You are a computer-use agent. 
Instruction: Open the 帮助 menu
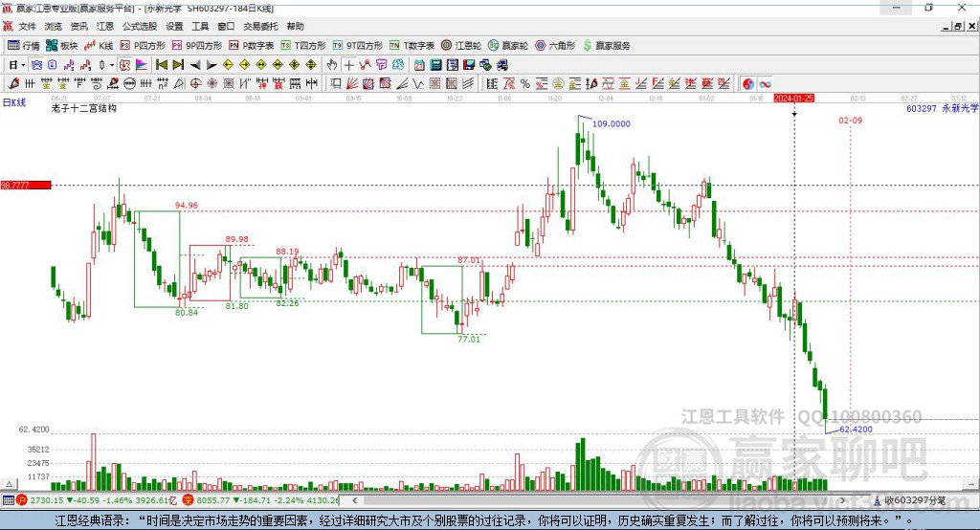coord(295,26)
